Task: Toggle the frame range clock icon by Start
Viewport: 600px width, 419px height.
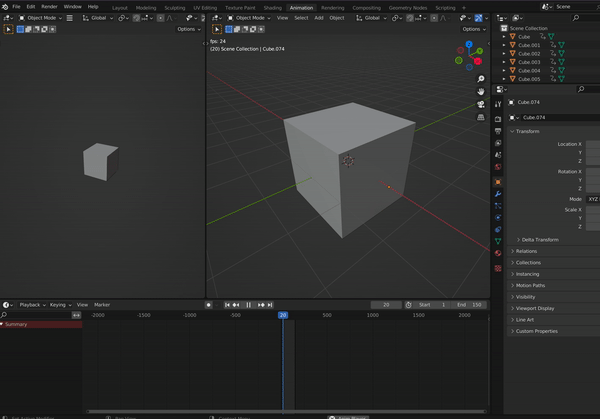Action: 408,304
